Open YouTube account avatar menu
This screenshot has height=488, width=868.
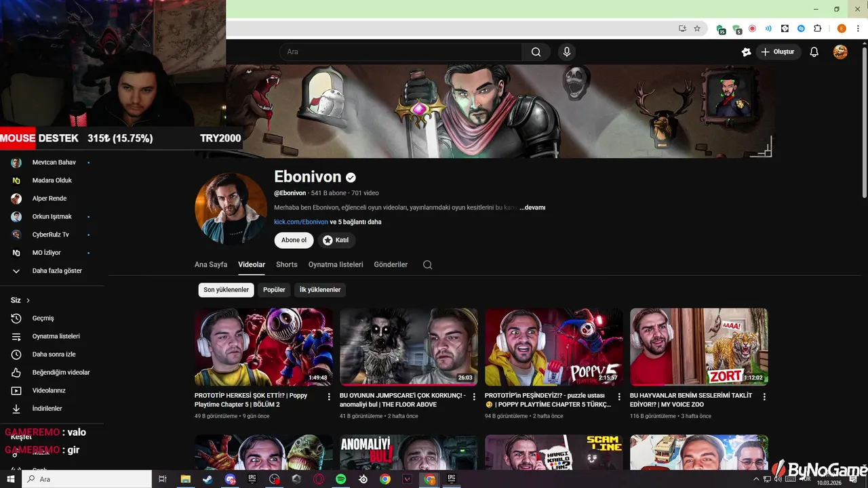(x=840, y=52)
